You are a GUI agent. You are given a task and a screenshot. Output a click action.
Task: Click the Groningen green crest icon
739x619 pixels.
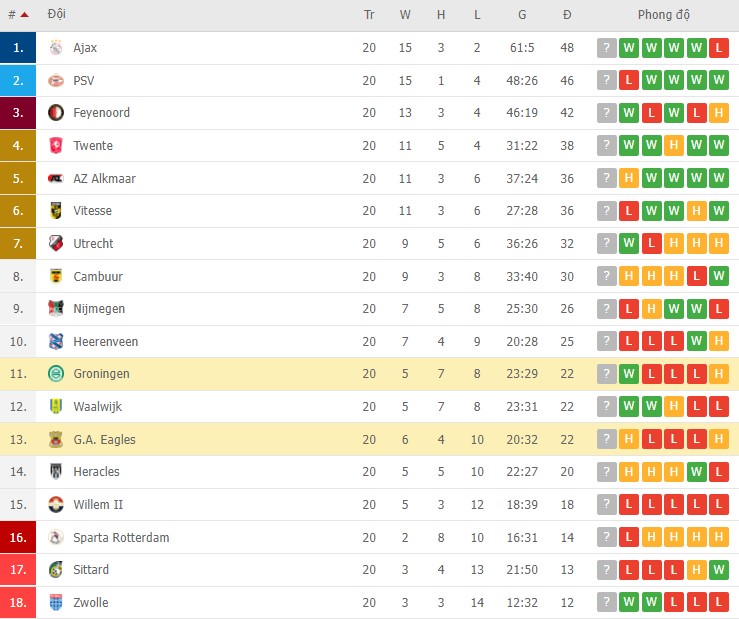[x=56, y=374]
